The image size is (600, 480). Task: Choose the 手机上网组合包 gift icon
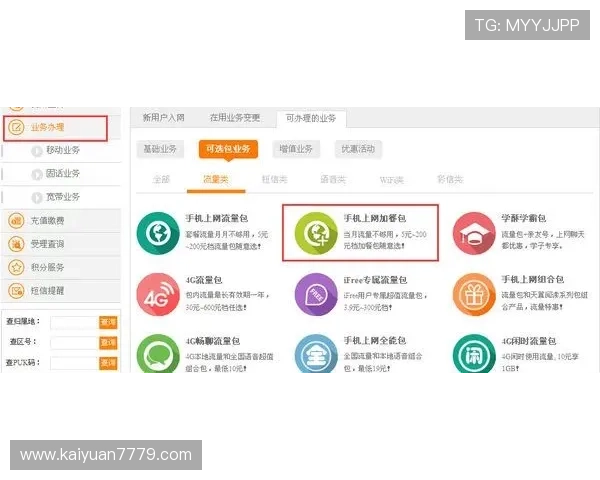tap(474, 294)
